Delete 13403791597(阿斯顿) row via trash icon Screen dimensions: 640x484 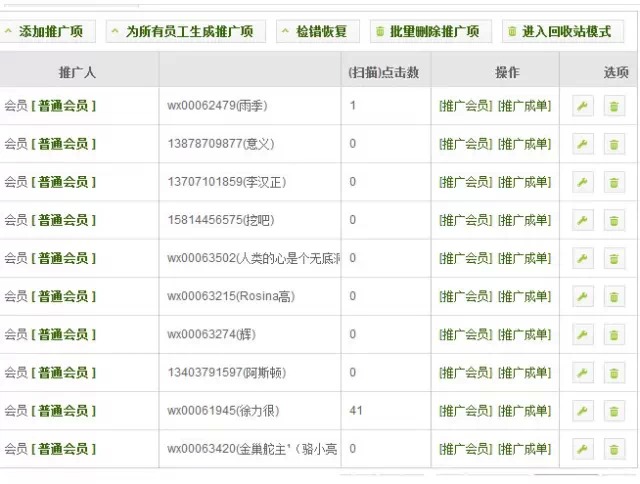pyautogui.click(x=614, y=372)
